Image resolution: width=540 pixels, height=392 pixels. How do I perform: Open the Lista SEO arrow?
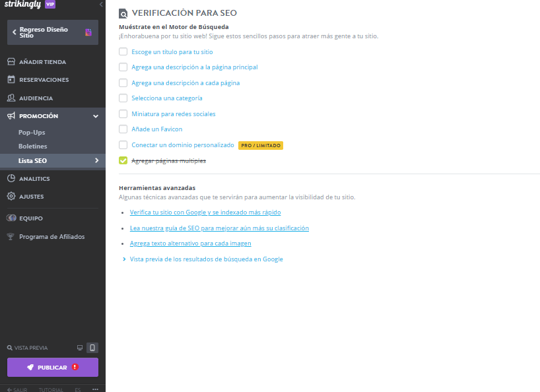point(97,160)
